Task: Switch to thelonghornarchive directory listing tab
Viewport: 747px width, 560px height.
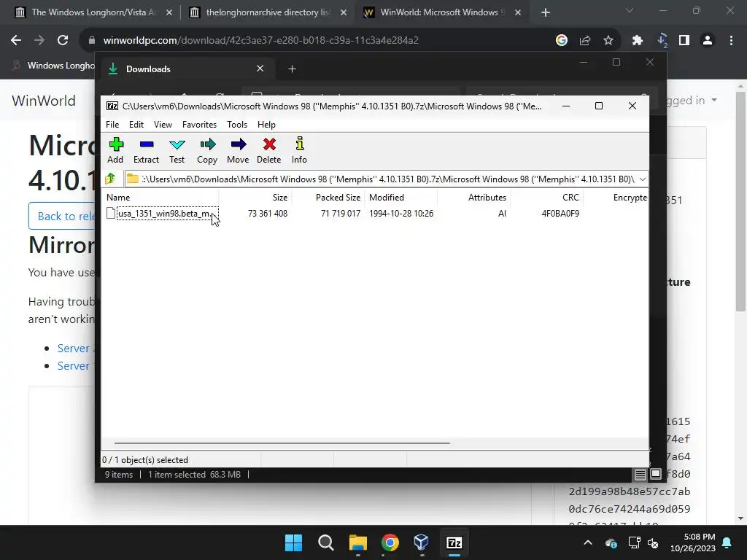Action: pyautogui.click(x=267, y=12)
